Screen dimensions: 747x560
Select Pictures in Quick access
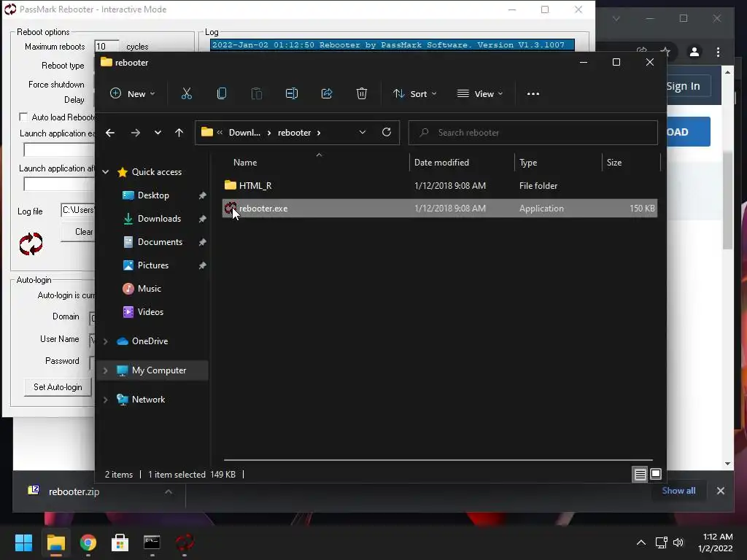[x=153, y=265]
